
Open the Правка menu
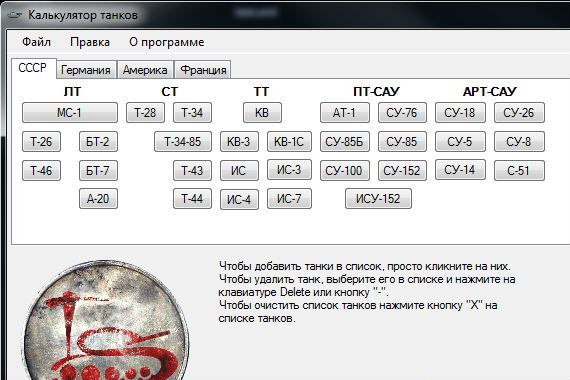[x=90, y=42]
